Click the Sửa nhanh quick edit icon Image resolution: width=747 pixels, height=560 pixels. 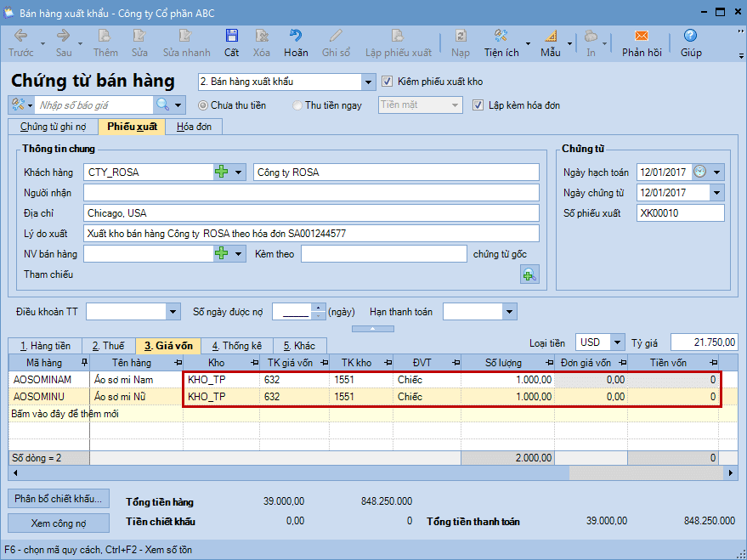click(185, 36)
